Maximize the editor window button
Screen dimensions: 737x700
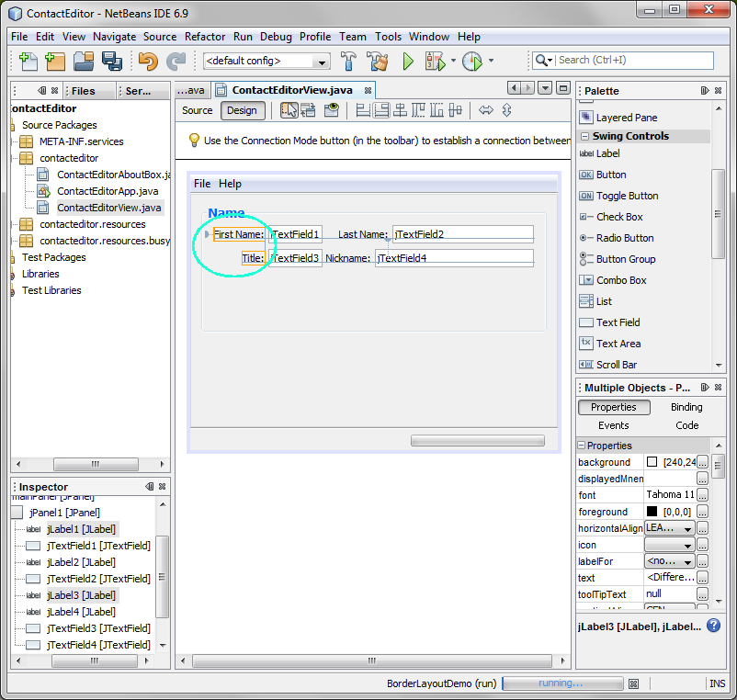click(563, 88)
